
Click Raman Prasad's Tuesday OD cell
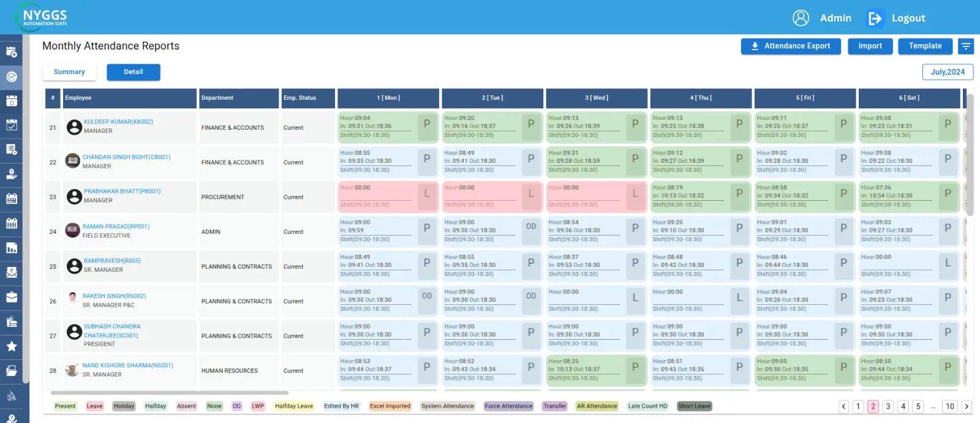[492, 231]
